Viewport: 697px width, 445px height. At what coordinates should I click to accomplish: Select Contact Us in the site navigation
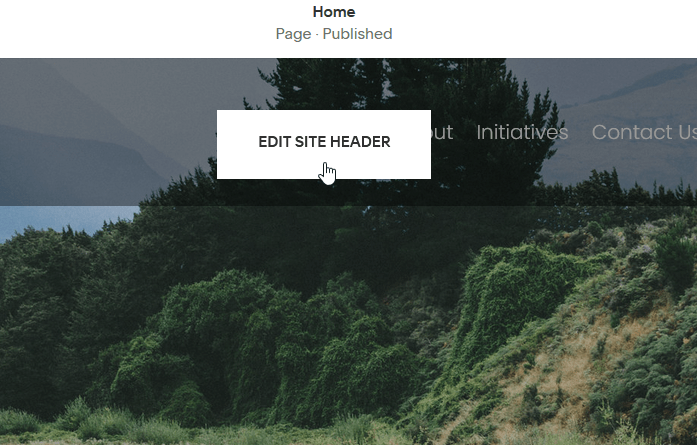pyautogui.click(x=644, y=132)
